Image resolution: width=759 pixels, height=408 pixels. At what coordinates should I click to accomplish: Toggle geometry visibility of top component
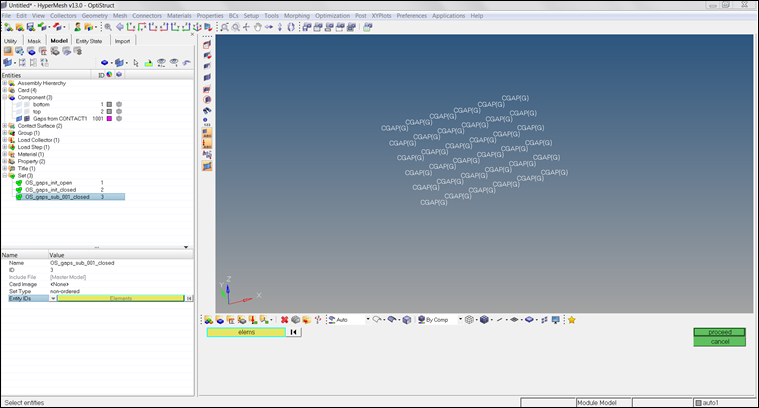19,112
